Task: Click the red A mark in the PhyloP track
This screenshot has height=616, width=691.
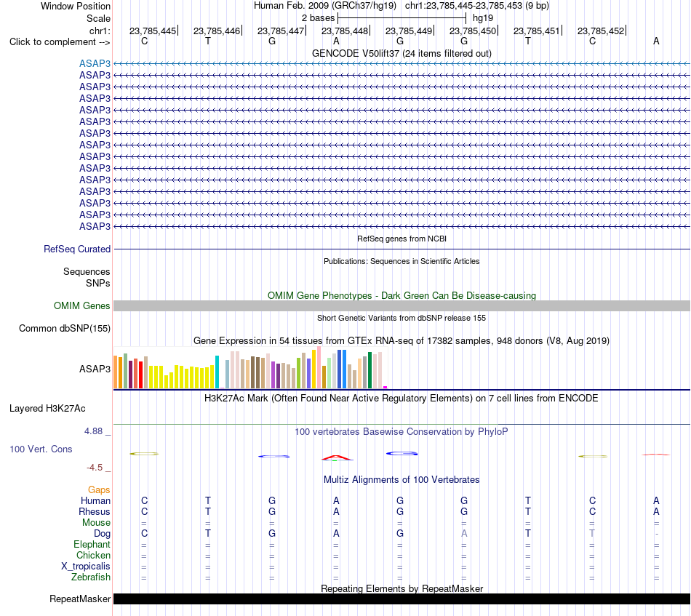Action: [337, 458]
